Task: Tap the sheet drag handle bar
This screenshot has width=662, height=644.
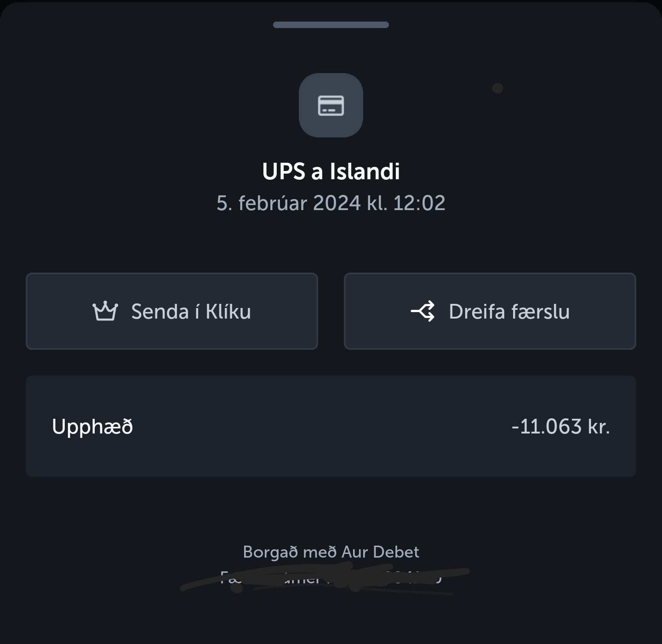Action: pos(331,25)
